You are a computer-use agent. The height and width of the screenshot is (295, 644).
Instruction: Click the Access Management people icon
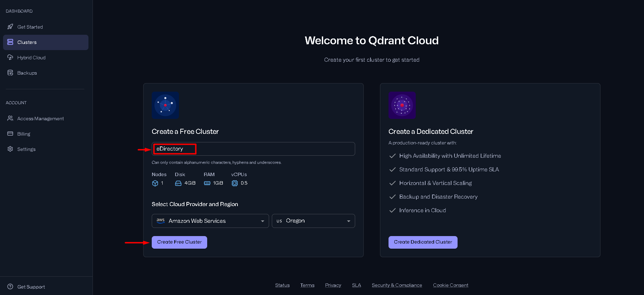click(10, 118)
